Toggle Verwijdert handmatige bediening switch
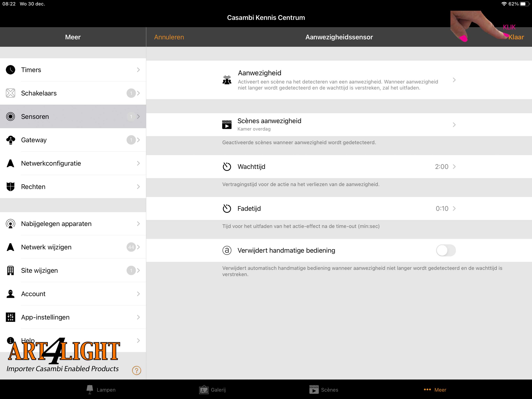This screenshot has width=532, height=399. (x=446, y=250)
